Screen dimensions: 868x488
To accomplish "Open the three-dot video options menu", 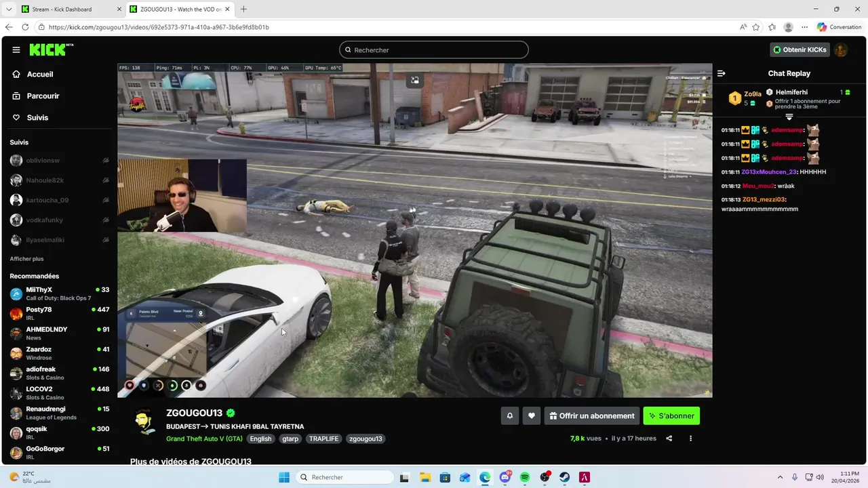I will pos(691,439).
